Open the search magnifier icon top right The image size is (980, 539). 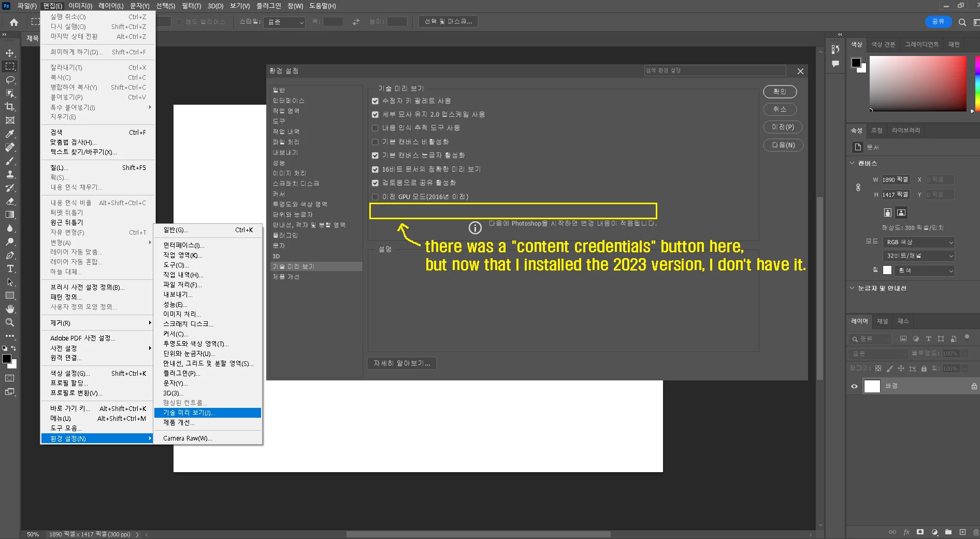[962, 22]
